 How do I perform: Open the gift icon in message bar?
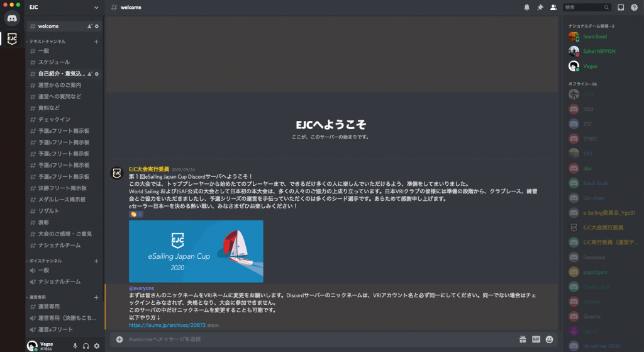pos(523,339)
